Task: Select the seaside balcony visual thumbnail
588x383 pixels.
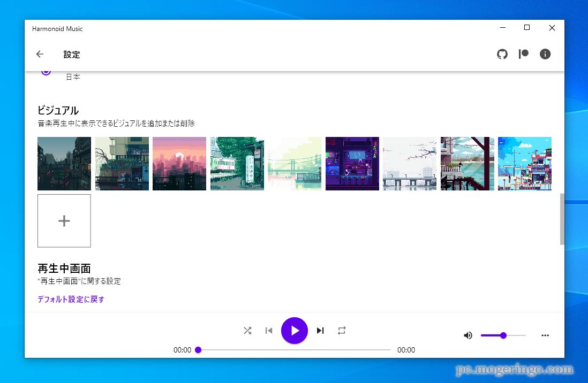Action: click(x=468, y=163)
